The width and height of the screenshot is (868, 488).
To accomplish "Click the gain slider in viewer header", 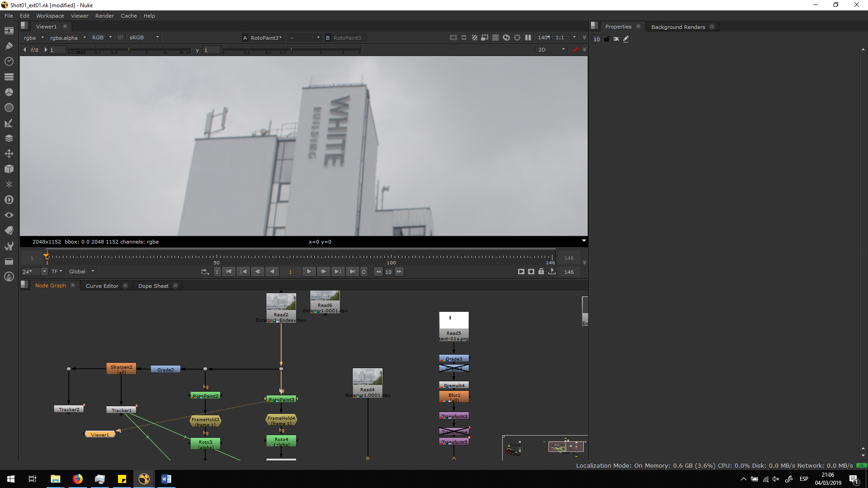I will coord(129,50).
